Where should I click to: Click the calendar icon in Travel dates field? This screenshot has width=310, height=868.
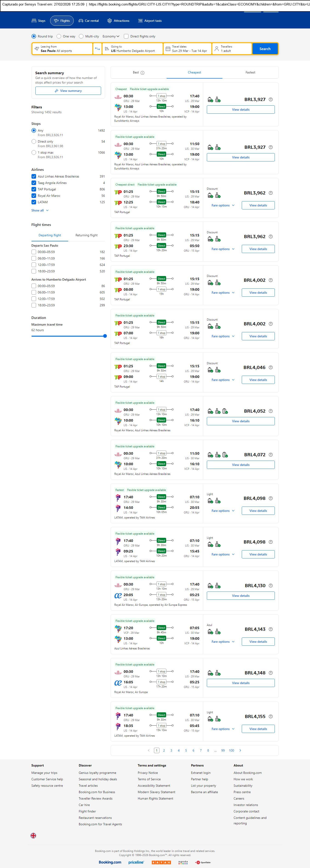pos(168,49)
